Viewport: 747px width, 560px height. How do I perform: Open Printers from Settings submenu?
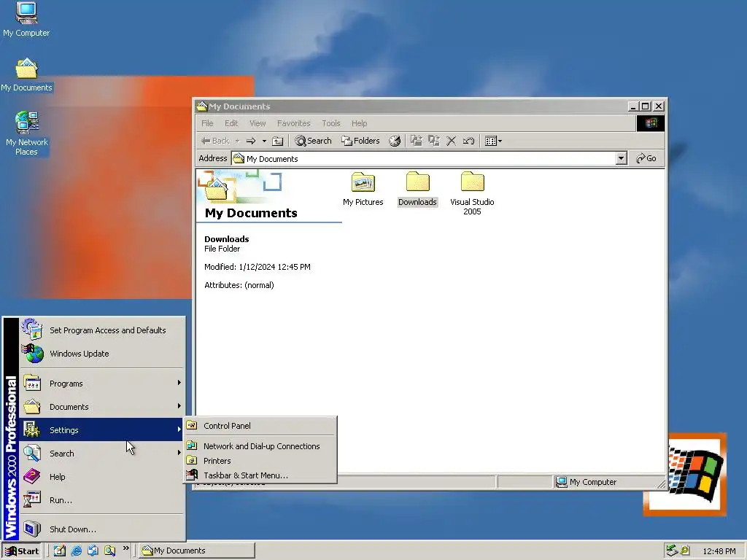coord(260,461)
